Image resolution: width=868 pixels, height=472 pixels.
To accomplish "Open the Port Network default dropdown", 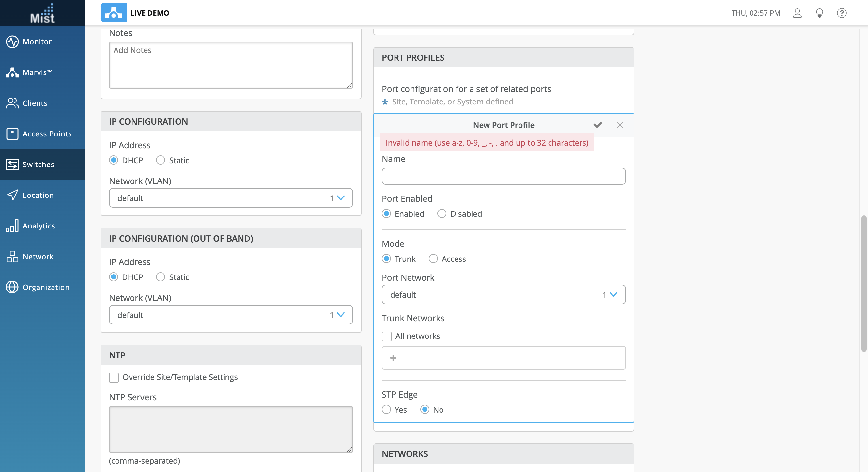I will point(504,295).
